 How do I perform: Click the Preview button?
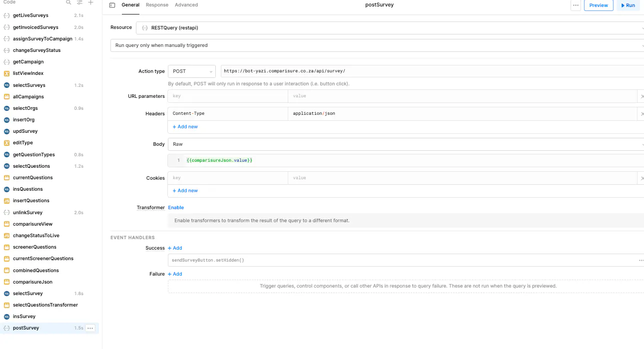coord(599,5)
